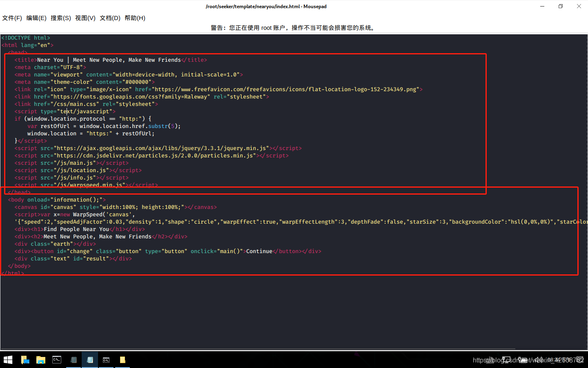Click the meta name="theme-color" line
The width and height of the screenshot is (588, 368).
click(x=85, y=82)
